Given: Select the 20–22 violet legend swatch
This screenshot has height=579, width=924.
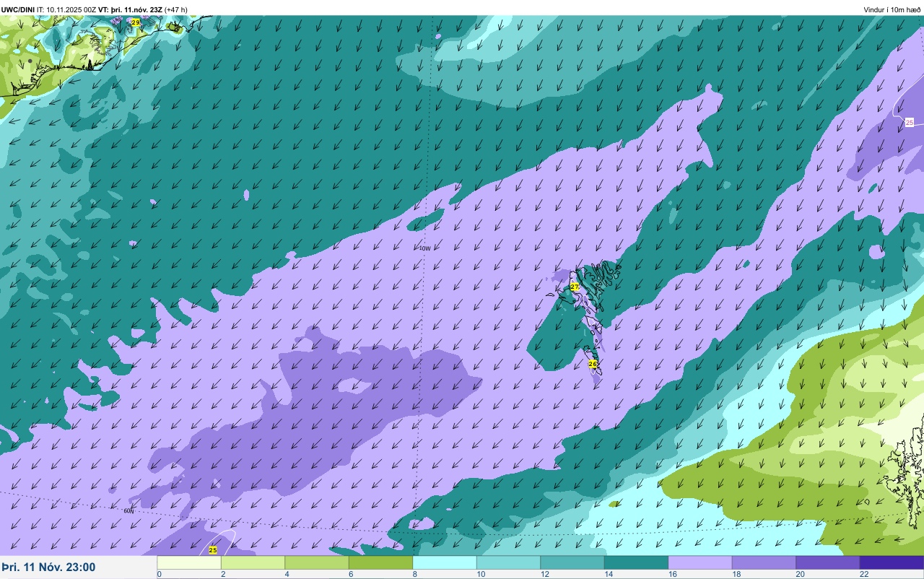Looking at the screenshot, I should click(828, 562).
